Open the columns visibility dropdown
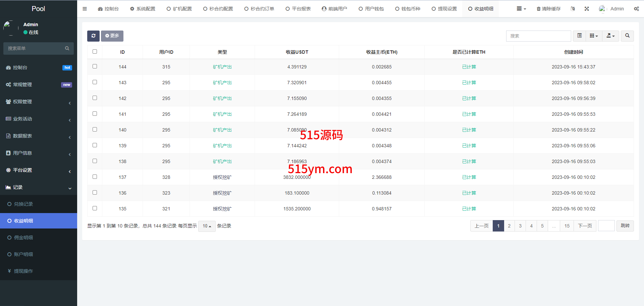Screen dimensions: 644x306 [594, 36]
